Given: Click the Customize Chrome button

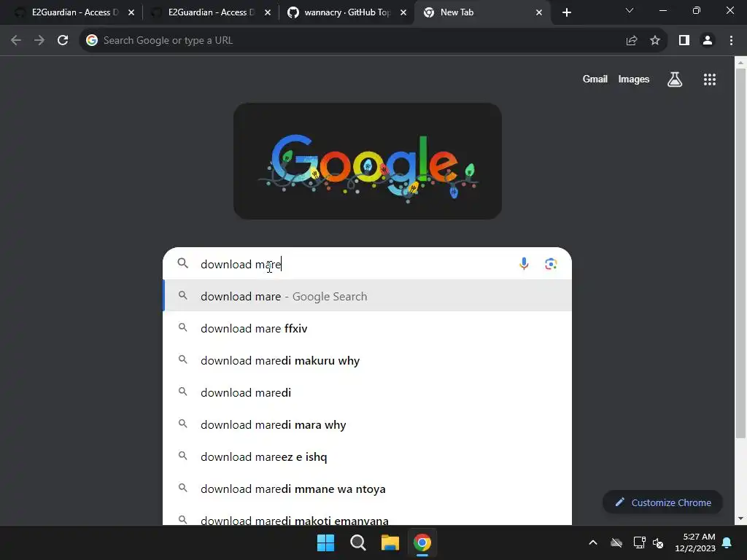Looking at the screenshot, I should point(662,502).
